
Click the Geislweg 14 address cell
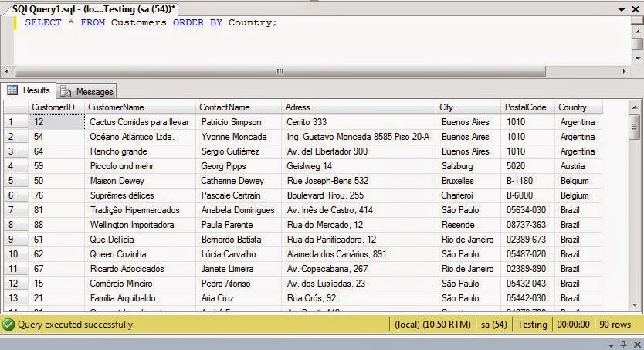pyautogui.click(x=358, y=166)
